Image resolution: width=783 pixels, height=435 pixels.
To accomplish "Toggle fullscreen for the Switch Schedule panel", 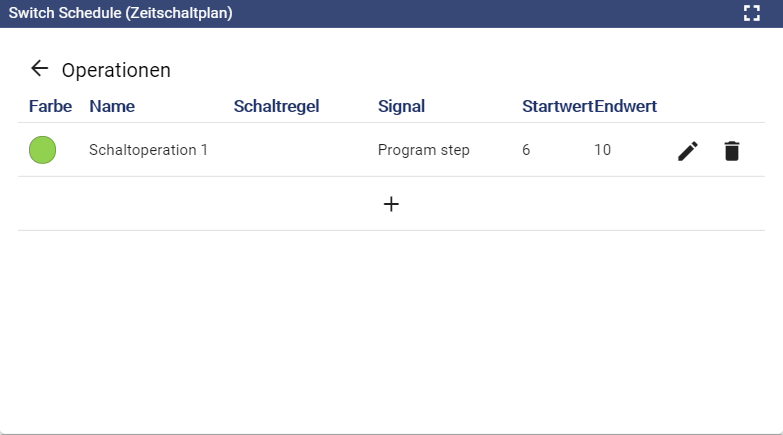I will click(x=752, y=13).
